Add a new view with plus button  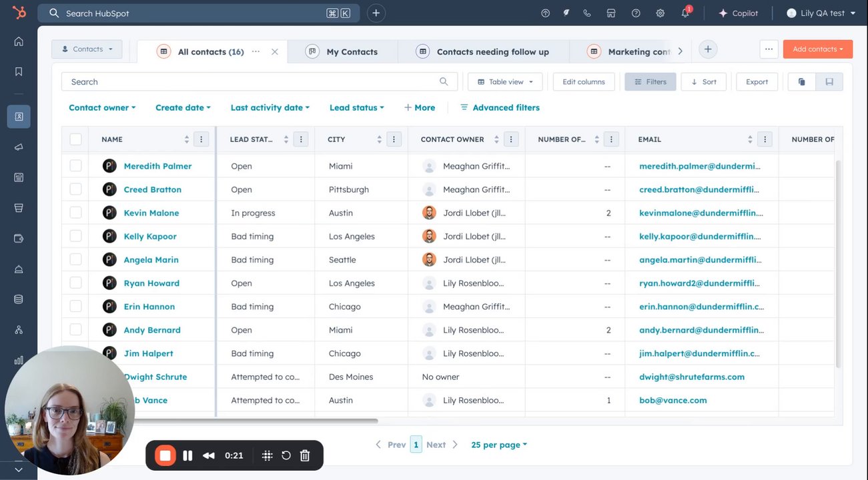click(x=708, y=49)
